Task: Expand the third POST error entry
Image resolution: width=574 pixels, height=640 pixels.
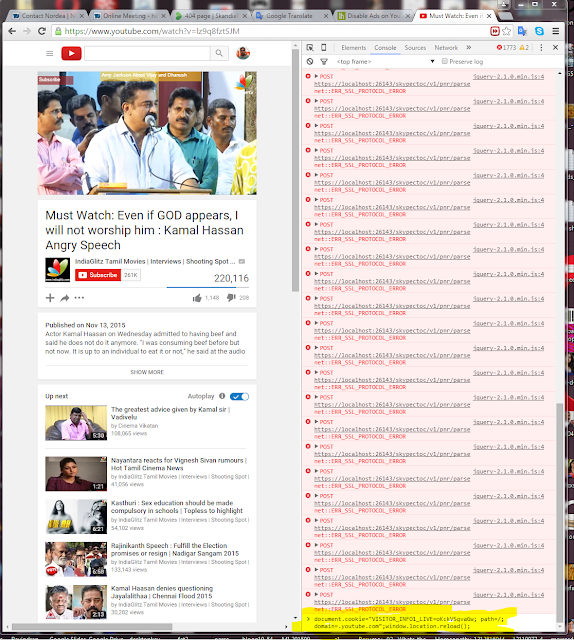Action: click(x=316, y=126)
